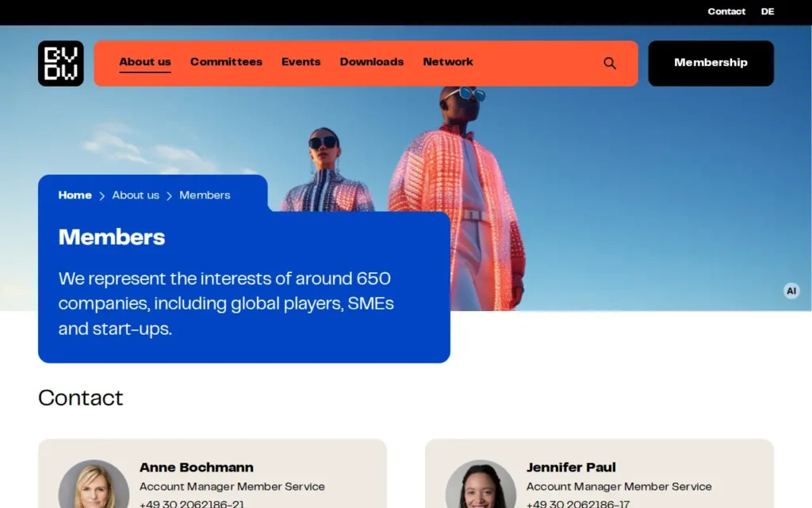Open the Contact link in top bar

pyautogui.click(x=726, y=11)
